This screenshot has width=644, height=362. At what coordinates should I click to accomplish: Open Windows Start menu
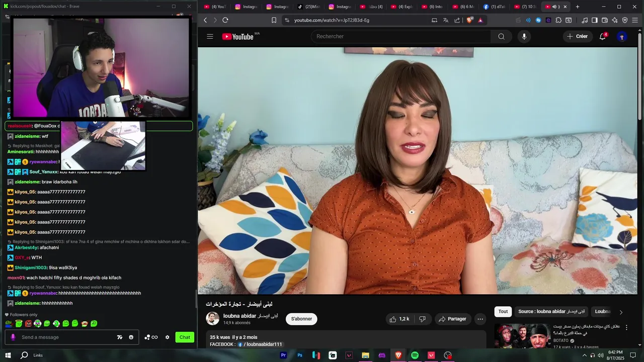click(x=8, y=355)
